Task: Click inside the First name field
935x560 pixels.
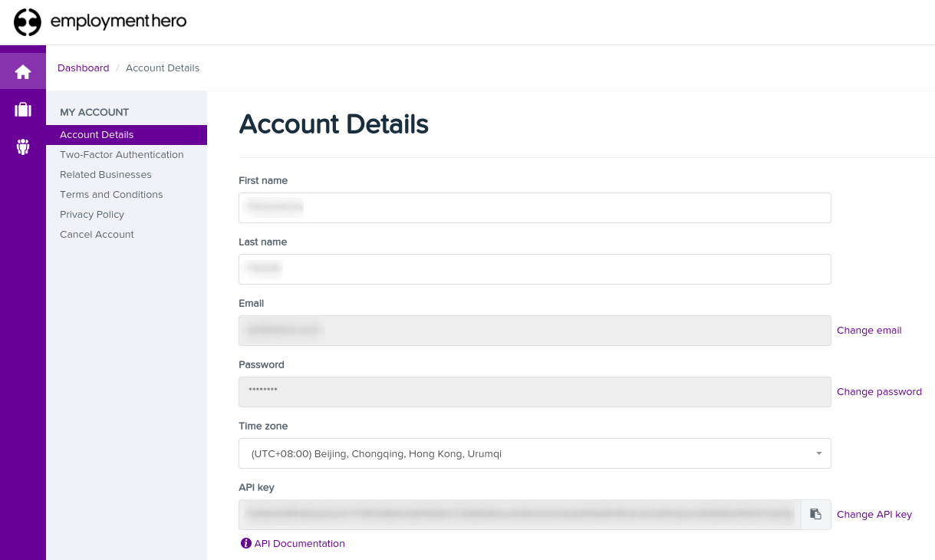Action: point(535,208)
